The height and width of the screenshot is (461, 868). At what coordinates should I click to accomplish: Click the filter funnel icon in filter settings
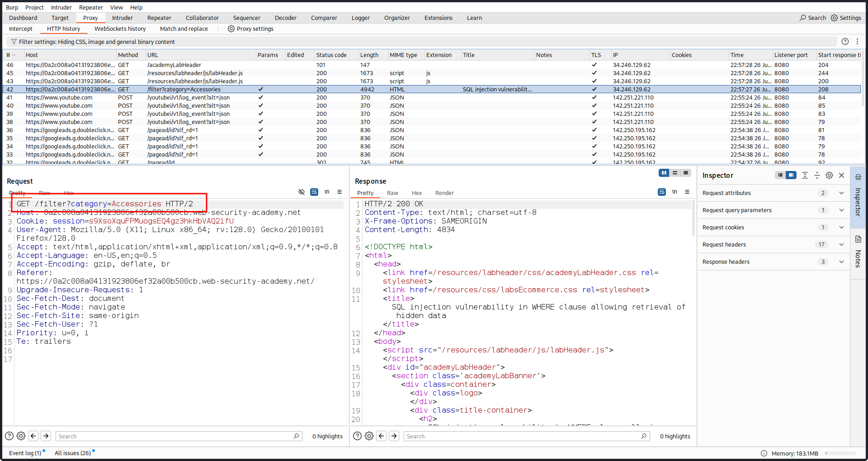pos(14,42)
